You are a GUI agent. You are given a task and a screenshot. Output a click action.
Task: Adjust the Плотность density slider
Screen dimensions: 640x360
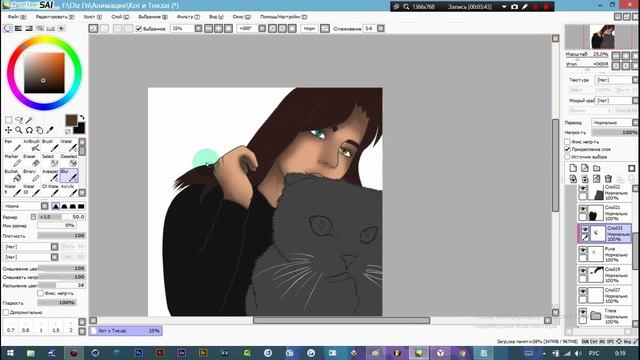[61, 236]
